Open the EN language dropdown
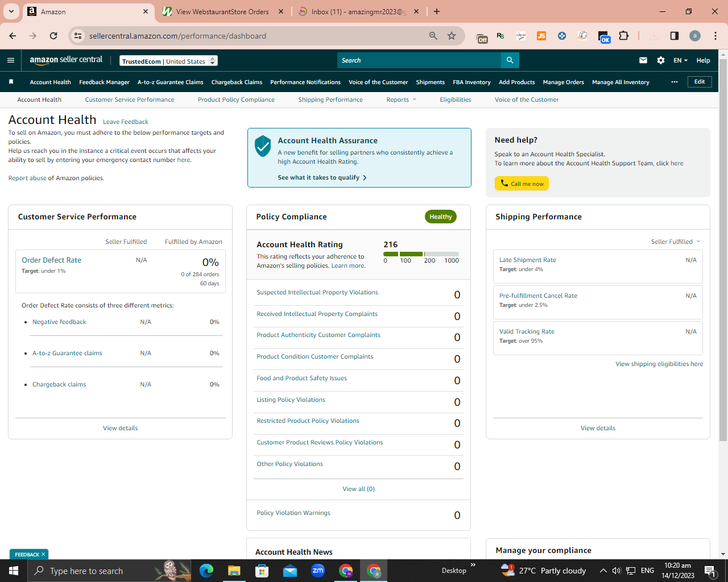Screen dimensions: 728x582 [681, 60]
